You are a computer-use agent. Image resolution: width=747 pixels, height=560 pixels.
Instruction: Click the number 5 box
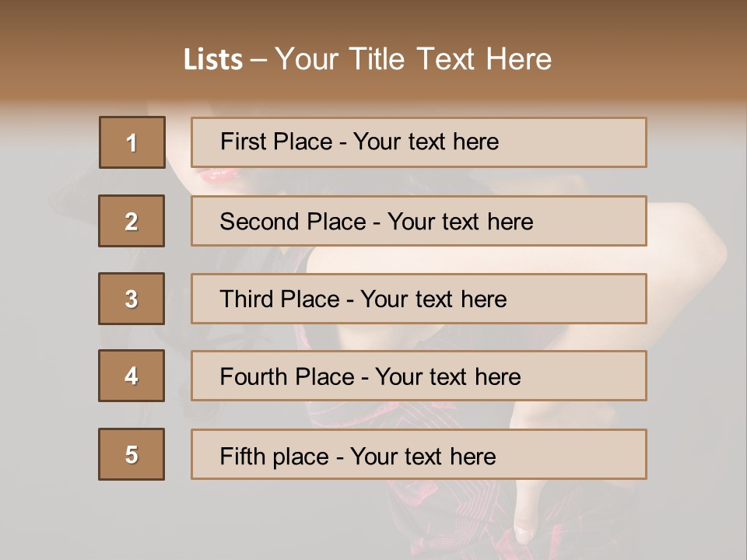click(132, 454)
